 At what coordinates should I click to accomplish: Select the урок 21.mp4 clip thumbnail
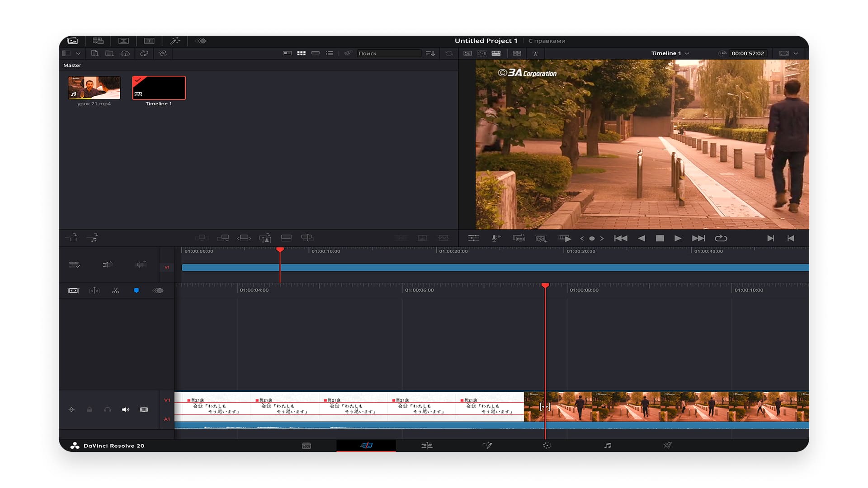pyautogui.click(x=94, y=88)
